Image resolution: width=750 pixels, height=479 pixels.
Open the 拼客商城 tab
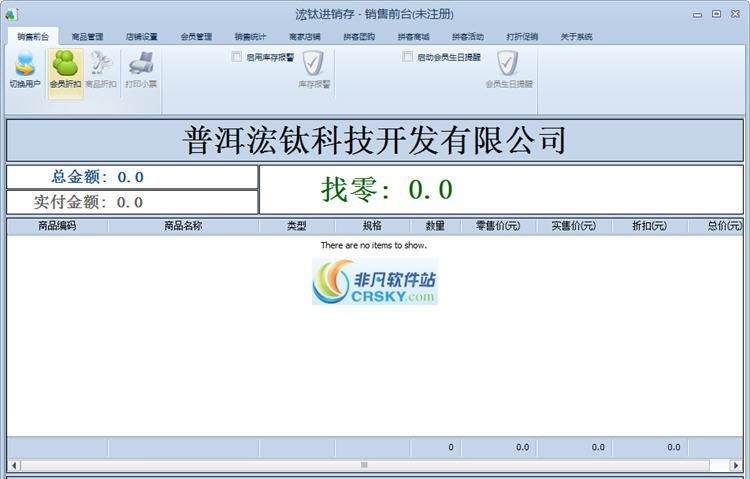tap(414, 36)
